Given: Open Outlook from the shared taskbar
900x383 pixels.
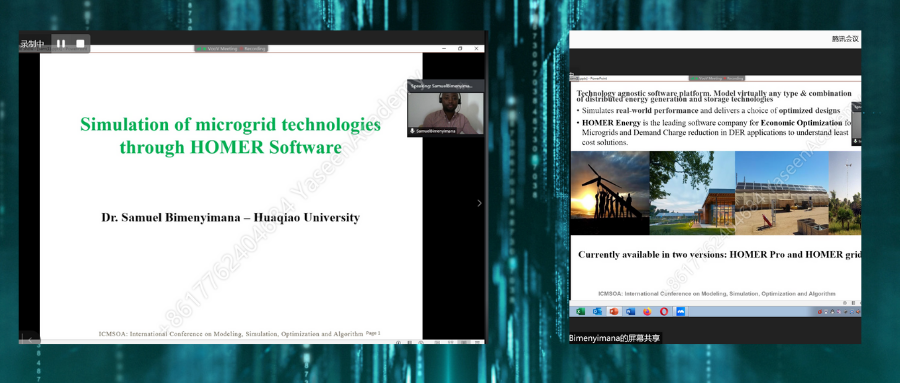Looking at the screenshot, I should (597, 311).
